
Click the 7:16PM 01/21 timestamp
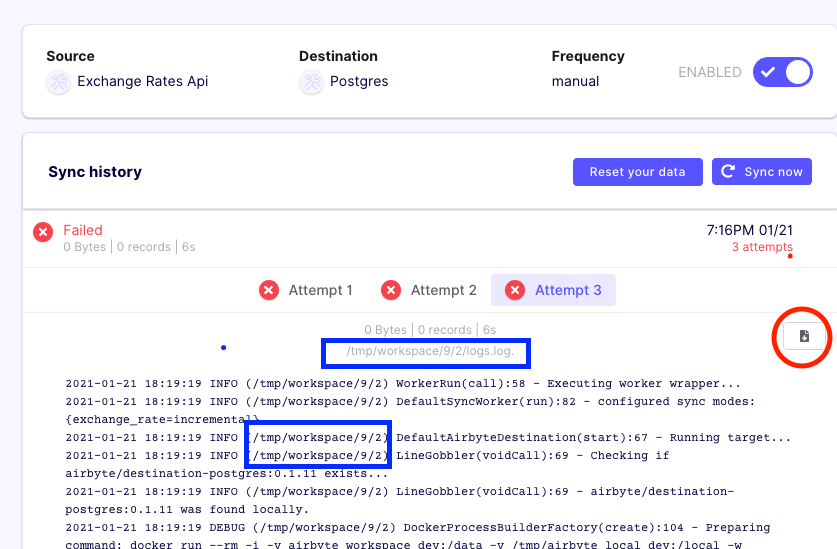point(749,230)
